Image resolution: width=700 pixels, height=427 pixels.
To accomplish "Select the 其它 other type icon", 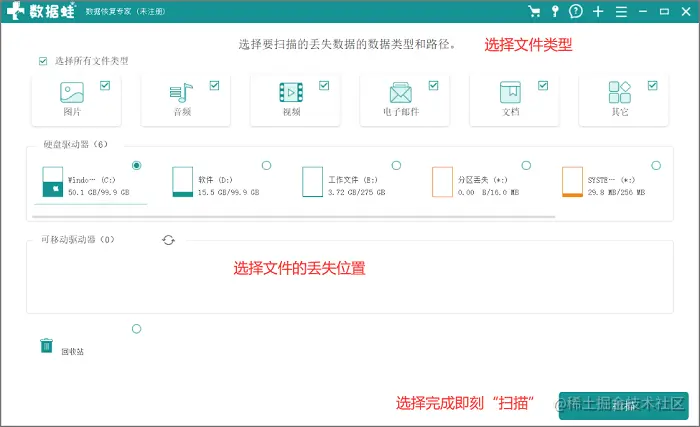I will pyautogui.click(x=620, y=92).
